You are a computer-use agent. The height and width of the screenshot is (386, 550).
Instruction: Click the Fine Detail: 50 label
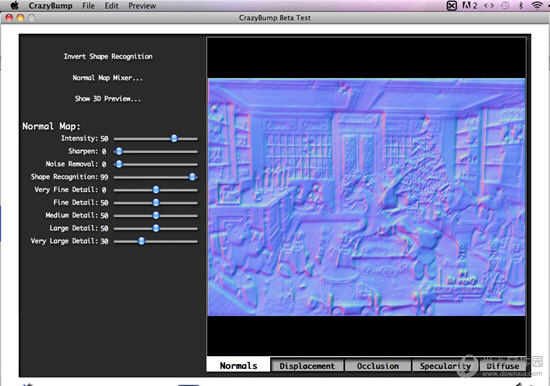click(81, 202)
